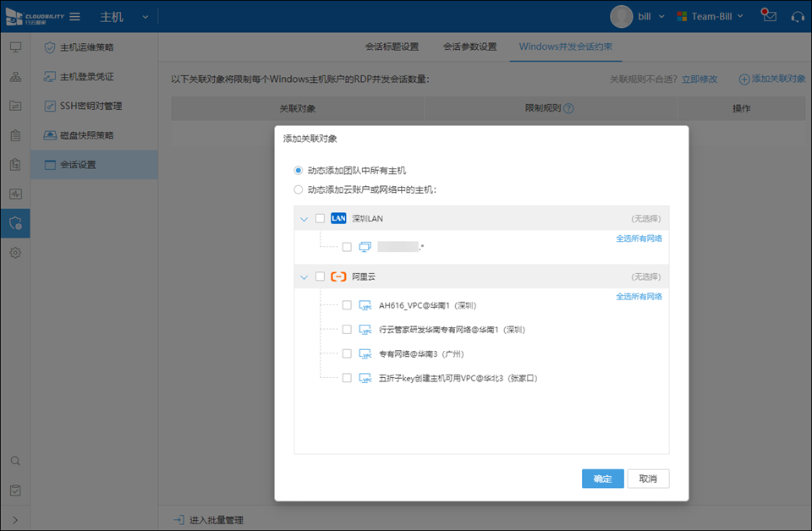Click the hamburger menu icon in header

[74, 17]
